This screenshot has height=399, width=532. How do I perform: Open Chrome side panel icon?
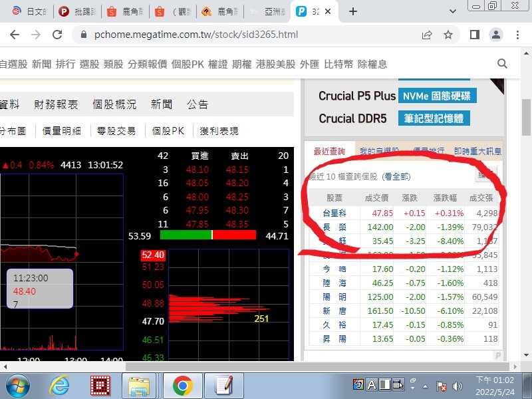475,35
